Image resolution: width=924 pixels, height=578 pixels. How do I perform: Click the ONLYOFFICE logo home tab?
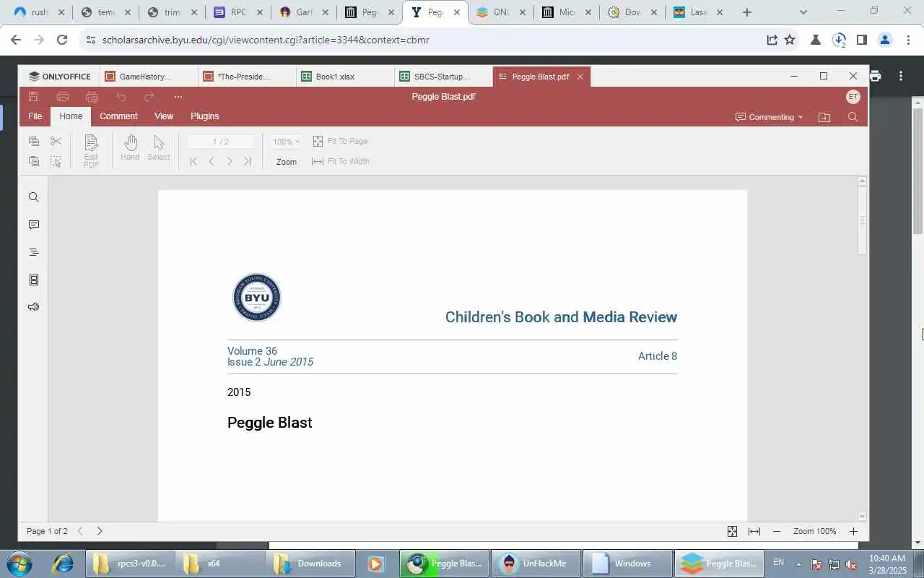point(60,77)
